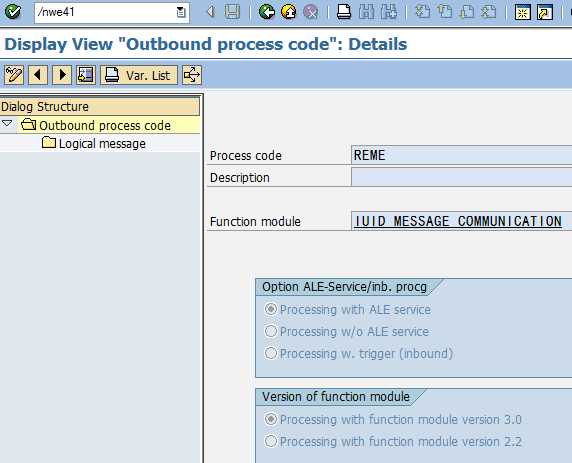Select Processing w. trigger (inbound) radio
572x463 pixels.
[x=271, y=353]
